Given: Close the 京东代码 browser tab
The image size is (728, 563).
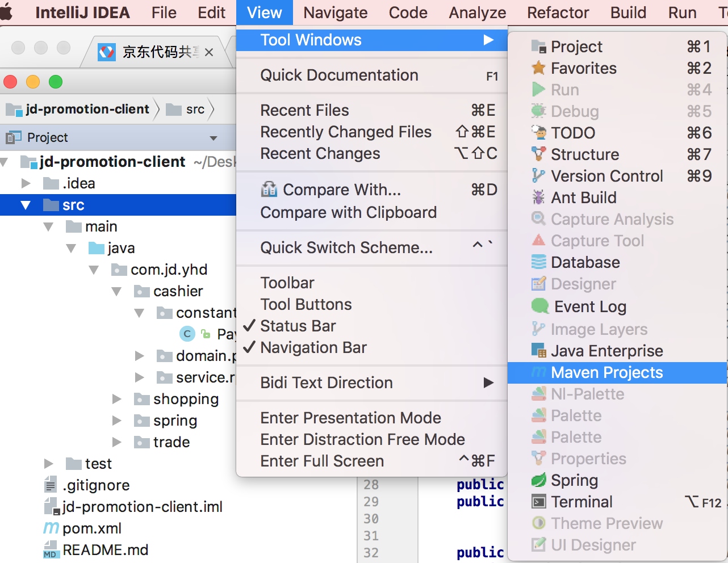Looking at the screenshot, I should (x=209, y=52).
